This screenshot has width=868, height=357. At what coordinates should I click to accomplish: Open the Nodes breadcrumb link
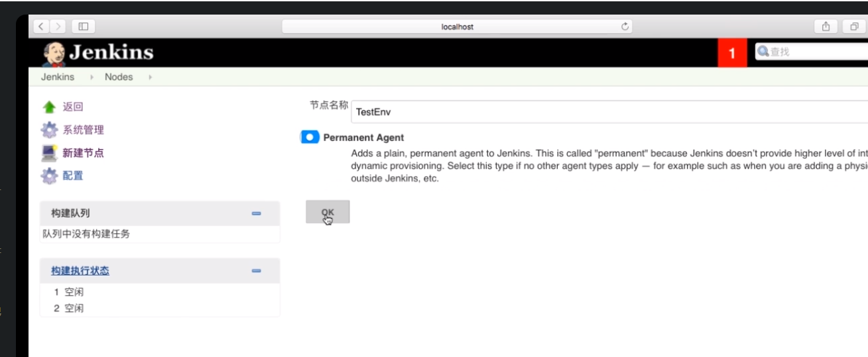point(119,77)
